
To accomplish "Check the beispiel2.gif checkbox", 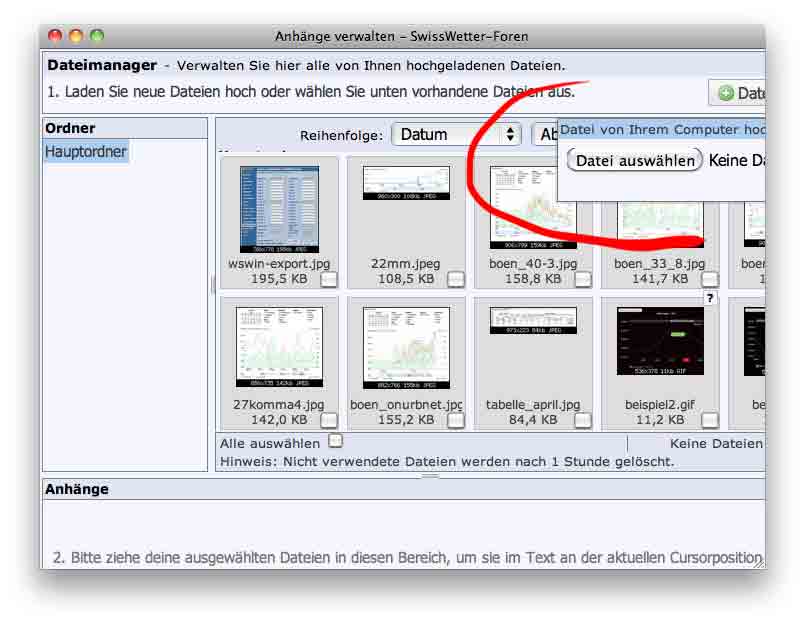I will pos(710,420).
